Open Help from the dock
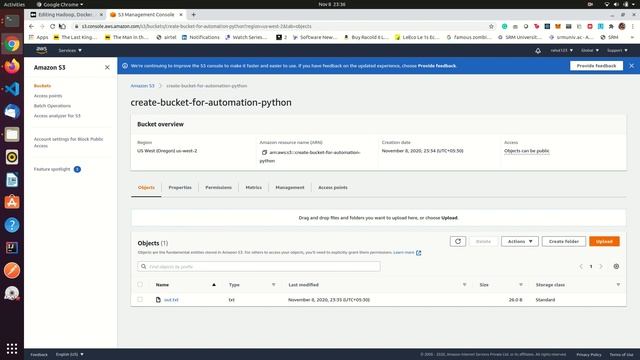The width and height of the screenshot is (640, 360). pyautogui.click(x=12, y=225)
